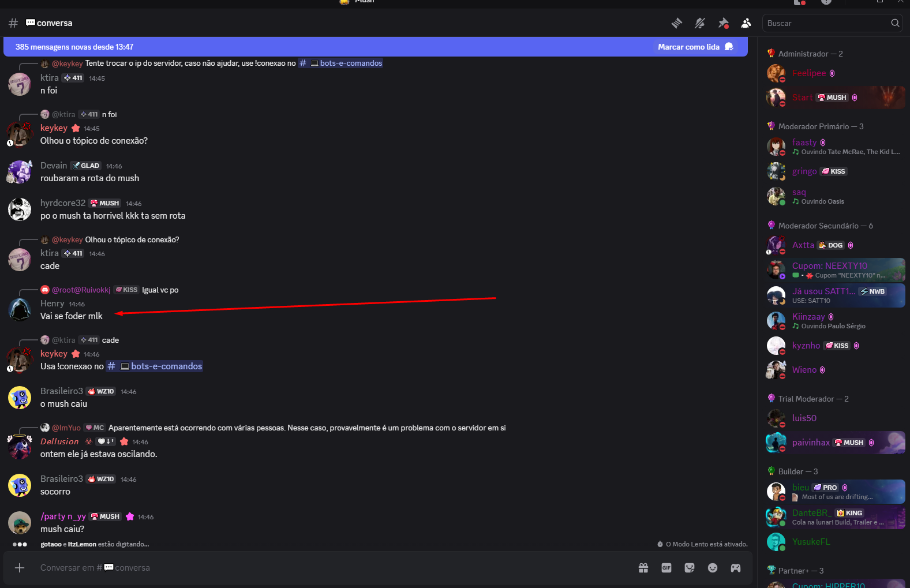Click the DOG tag next to Axtta
Image resolution: width=910 pixels, height=588 pixels.
tap(831, 245)
